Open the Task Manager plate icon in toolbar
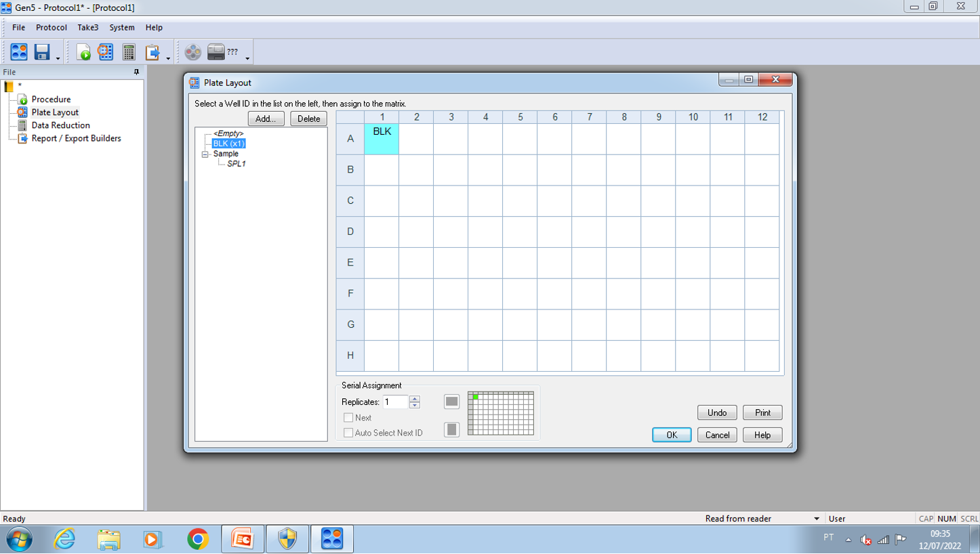 (x=19, y=51)
